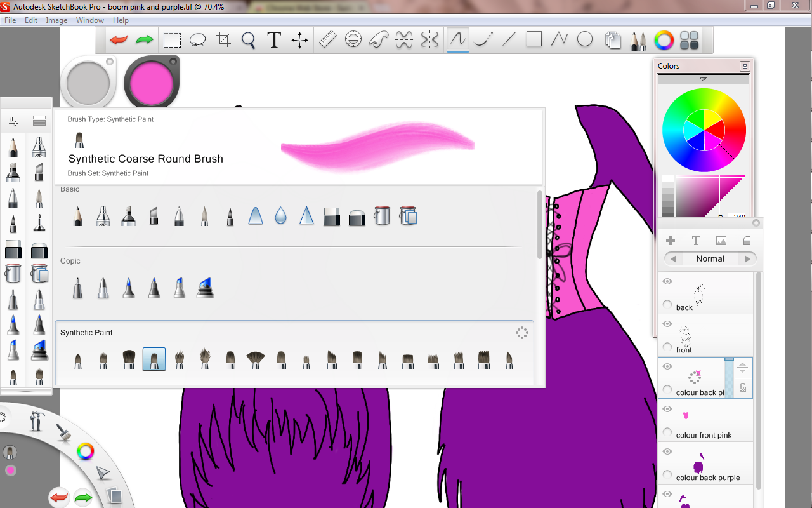
Task: Add a new layer with the plus button
Action: (x=671, y=241)
